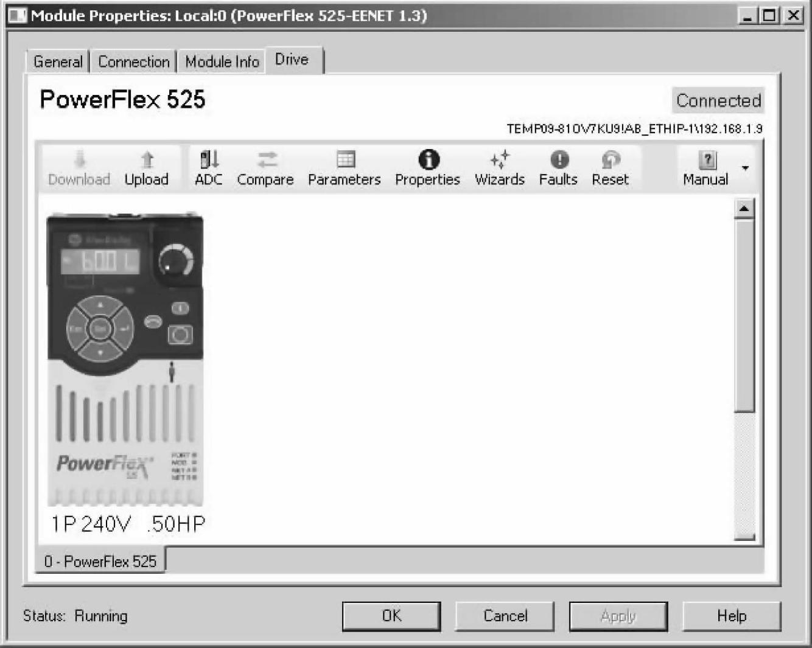The width and height of the screenshot is (812, 648).
Task: Click the Connected status indicator
Action: (718, 100)
